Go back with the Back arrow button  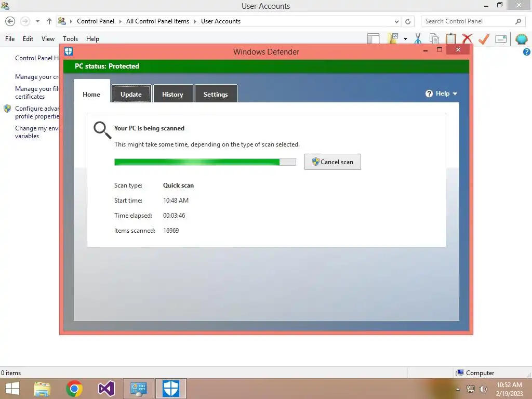click(x=10, y=21)
